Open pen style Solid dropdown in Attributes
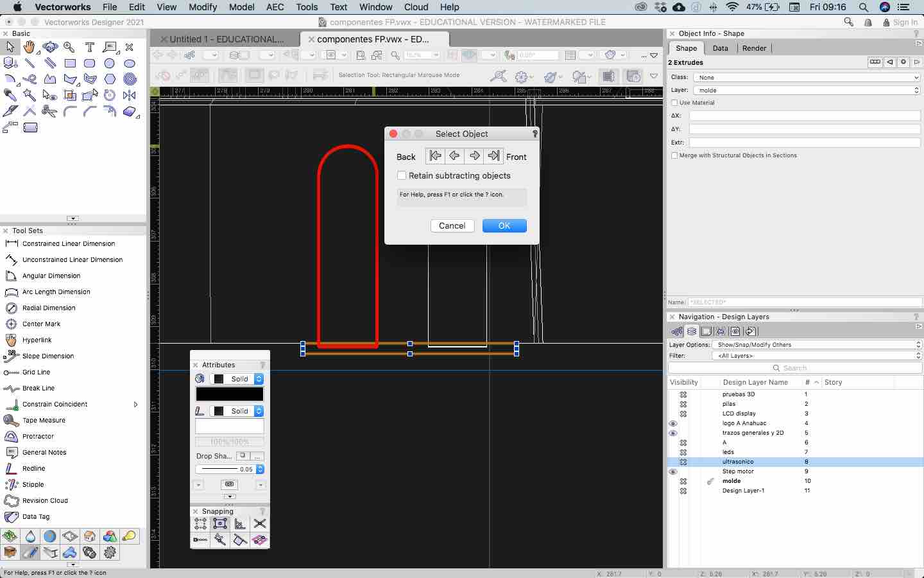The height and width of the screenshot is (578, 924). 237,411
